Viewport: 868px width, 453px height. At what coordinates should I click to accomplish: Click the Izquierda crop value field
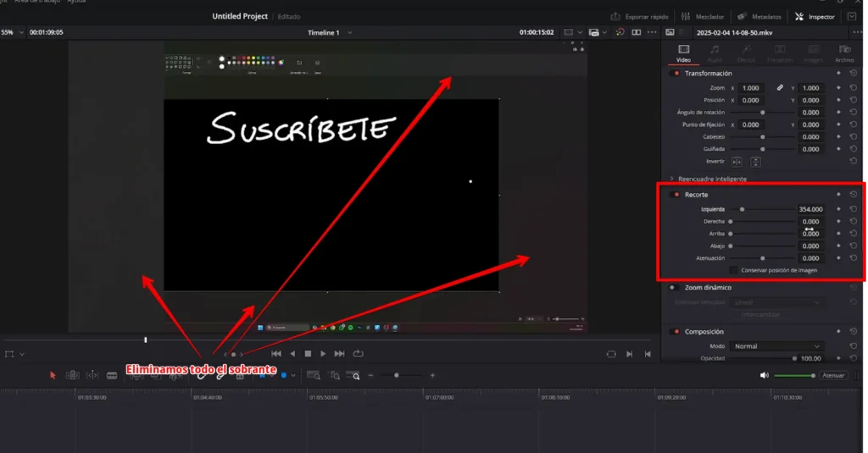[x=811, y=210]
